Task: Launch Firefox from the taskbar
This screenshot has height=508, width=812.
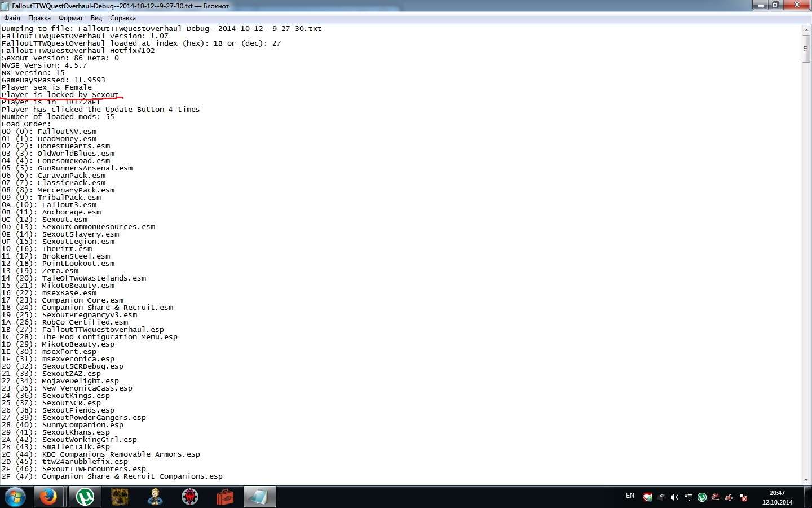Action: coord(48,497)
